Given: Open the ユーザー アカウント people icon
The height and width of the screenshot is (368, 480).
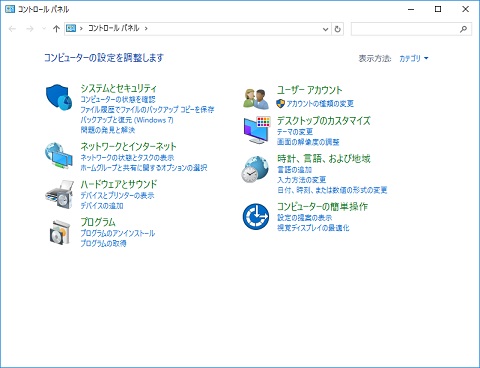Looking at the screenshot, I should coord(256,99).
